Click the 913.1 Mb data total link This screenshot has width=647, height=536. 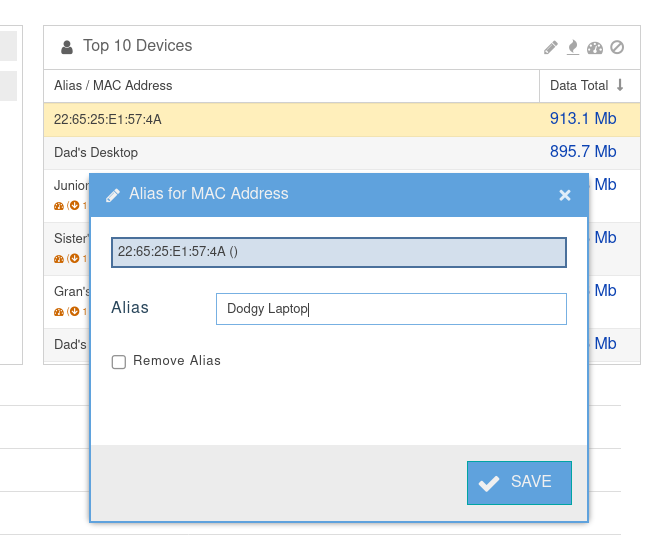point(583,119)
